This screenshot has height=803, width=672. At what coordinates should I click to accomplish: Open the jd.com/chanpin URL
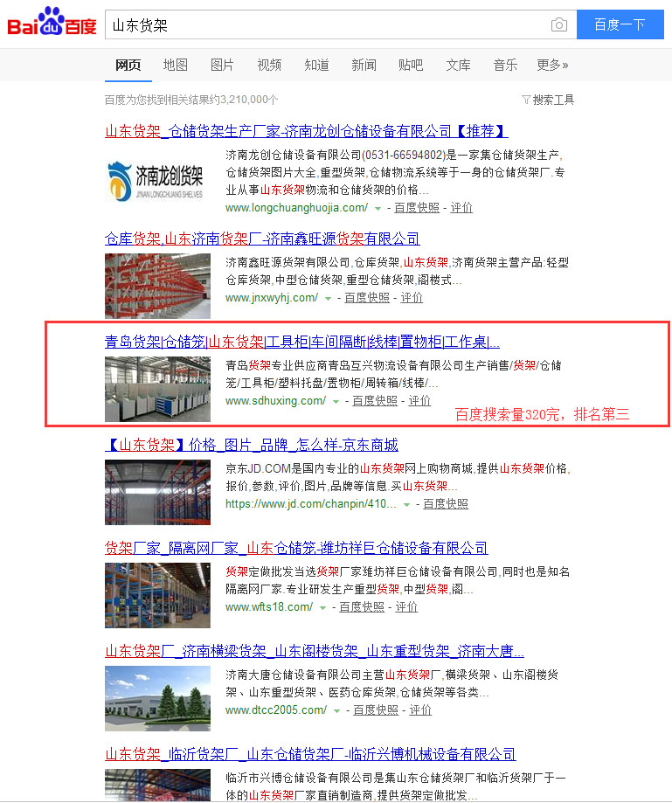tap(311, 504)
